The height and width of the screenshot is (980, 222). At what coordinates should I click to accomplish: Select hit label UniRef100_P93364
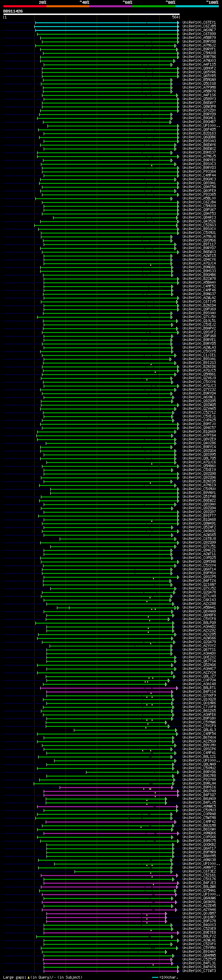point(199,172)
